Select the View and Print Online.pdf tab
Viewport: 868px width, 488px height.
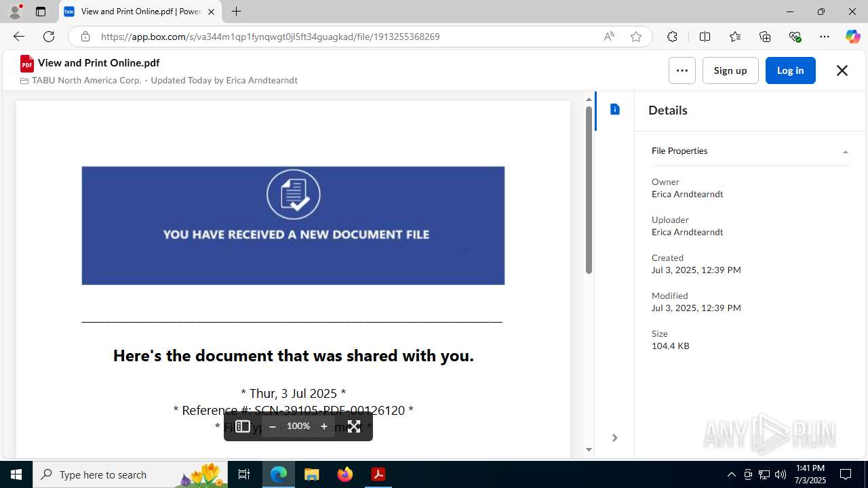tap(140, 12)
